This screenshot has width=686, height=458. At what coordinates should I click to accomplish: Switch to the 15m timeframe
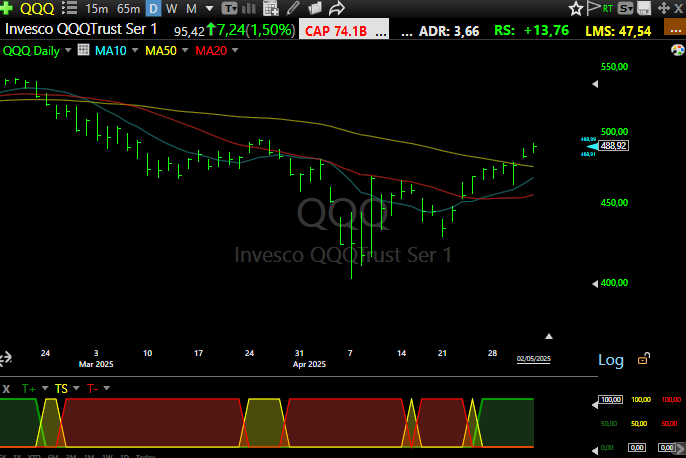pos(96,9)
